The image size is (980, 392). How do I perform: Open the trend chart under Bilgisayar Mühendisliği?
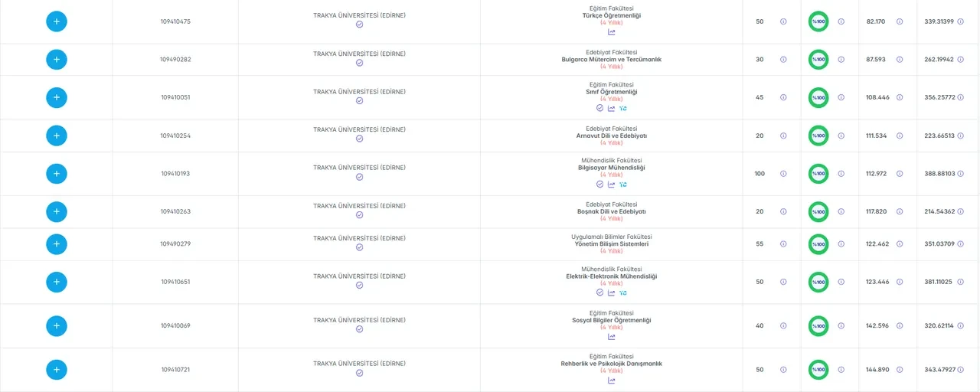pos(612,185)
